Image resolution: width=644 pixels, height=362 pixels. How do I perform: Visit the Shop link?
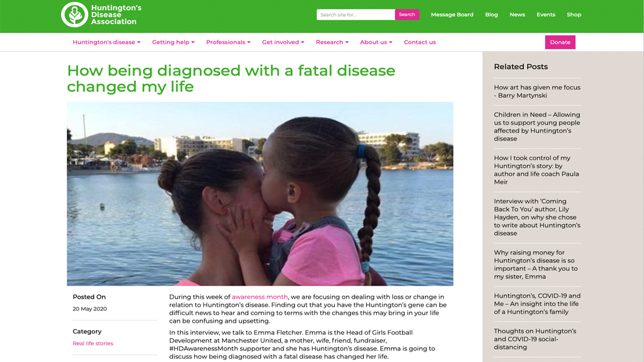tap(574, 14)
